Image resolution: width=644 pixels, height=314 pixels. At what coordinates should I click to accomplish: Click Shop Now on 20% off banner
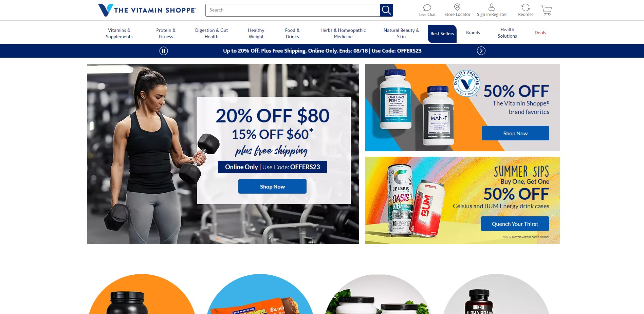click(272, 187)
